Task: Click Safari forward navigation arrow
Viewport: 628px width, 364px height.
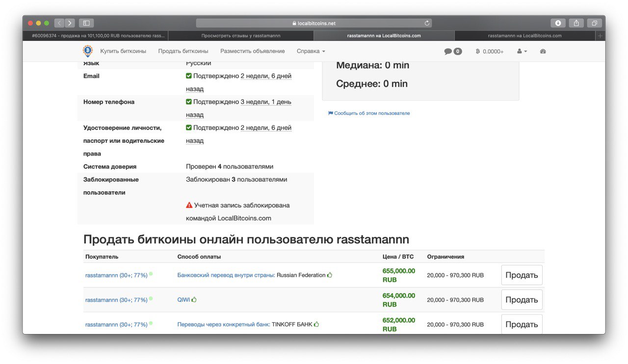Action: (70, 23)
